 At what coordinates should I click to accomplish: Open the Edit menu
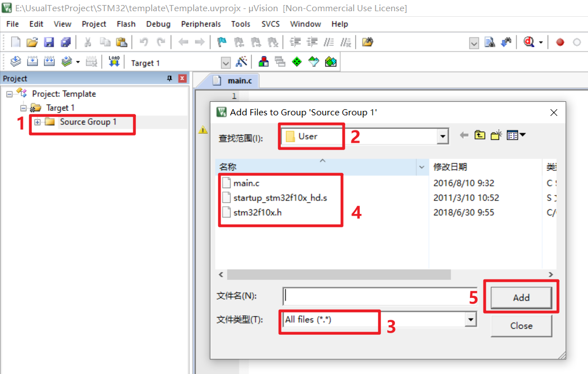click(36, 24)
